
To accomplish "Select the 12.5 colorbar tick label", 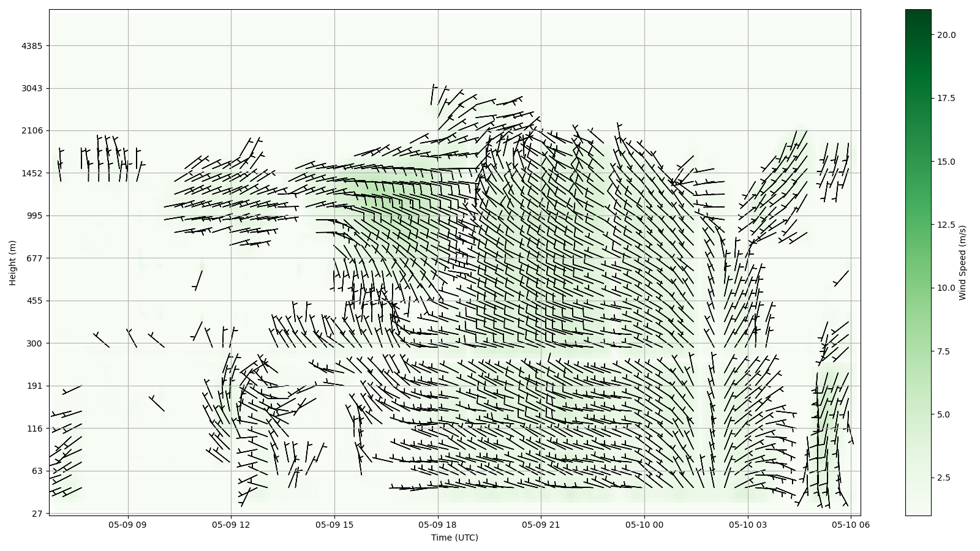I will coord(946,225).
